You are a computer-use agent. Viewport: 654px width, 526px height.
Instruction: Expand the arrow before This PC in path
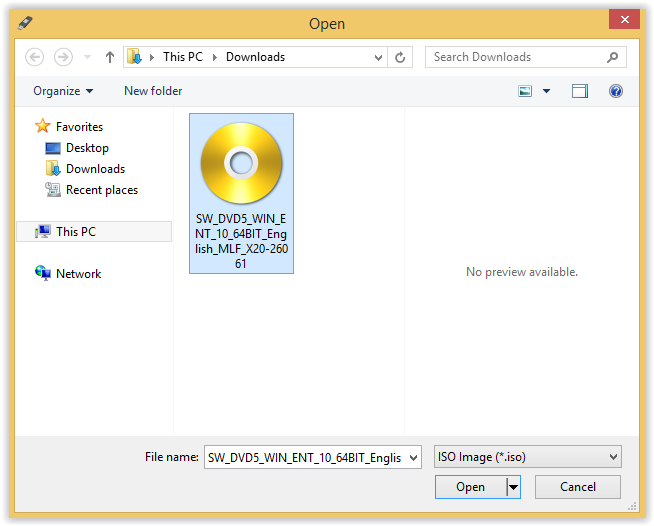(x=152, y=57)
